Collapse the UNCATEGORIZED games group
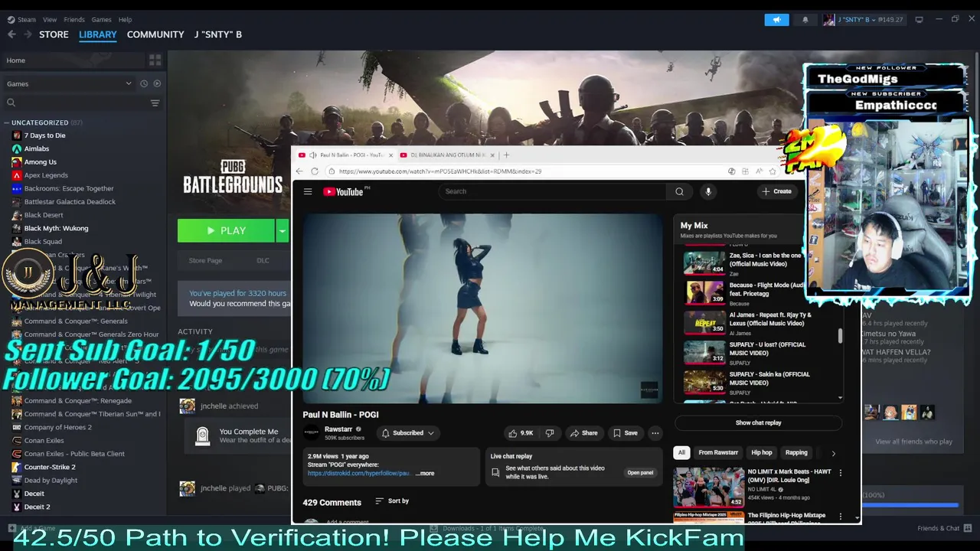Viewport: 980px width, 551px height. 6,122
